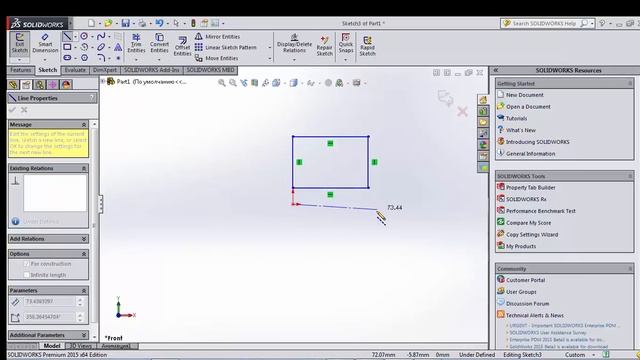Click the Open document folder icon
The width and height of the screenshot is (640, 360).
[108, 23]
